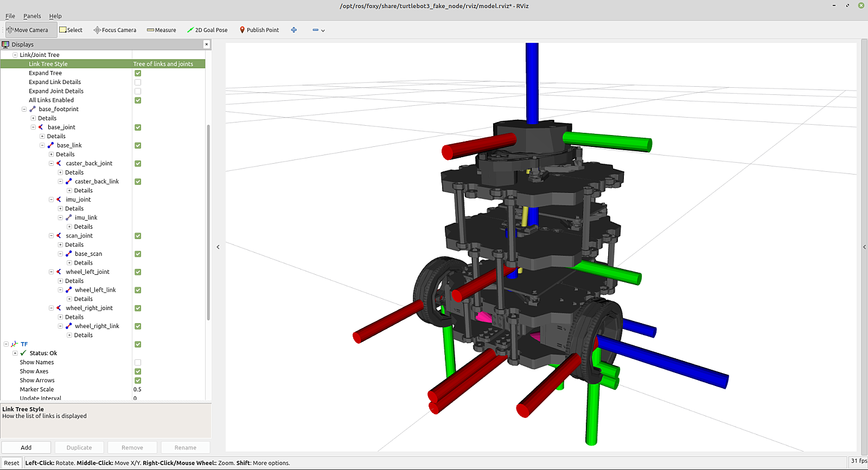Select the Move Camera tool
Image resolution: width=868 pixels, height=470 pixels.
click(28, 30)
